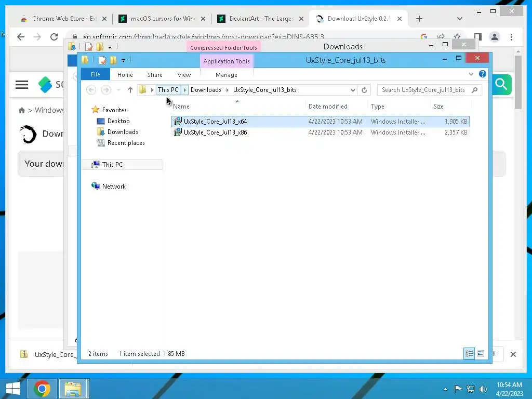
Task: Open a new Chrome tab
Action: (x=419, y=19)
